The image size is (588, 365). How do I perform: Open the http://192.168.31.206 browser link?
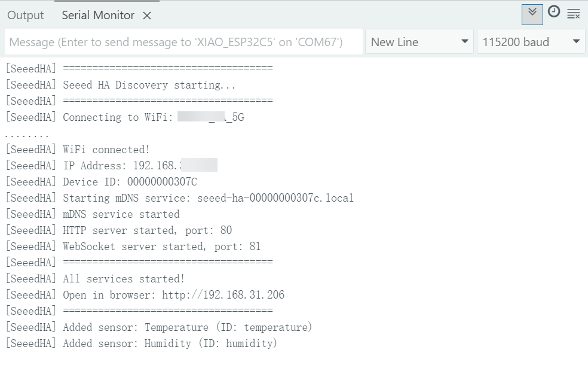click(223, 295)
